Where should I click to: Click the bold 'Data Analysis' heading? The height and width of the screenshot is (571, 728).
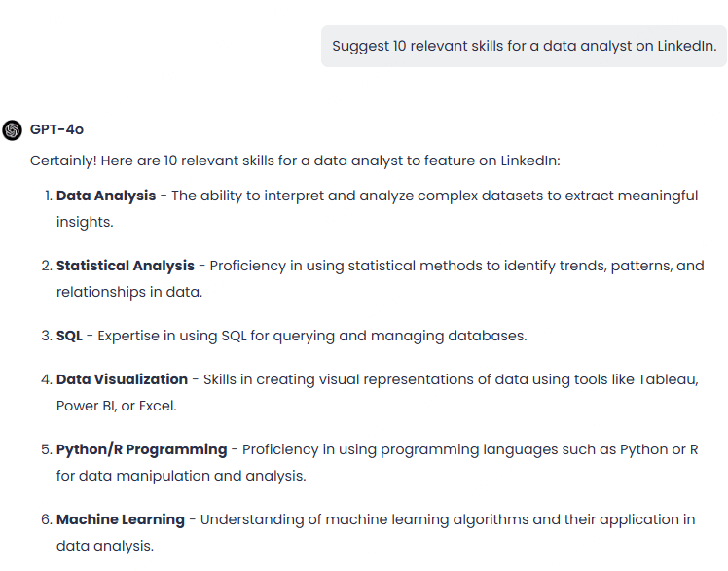click(x=106, y=196)
